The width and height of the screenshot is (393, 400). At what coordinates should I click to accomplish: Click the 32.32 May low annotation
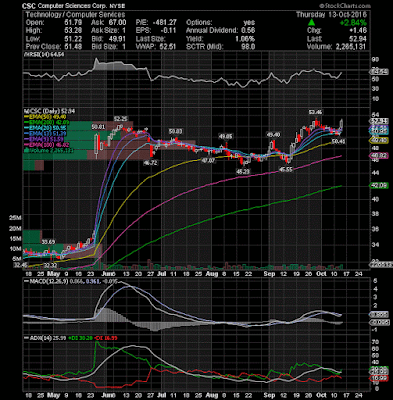(51, 265)
